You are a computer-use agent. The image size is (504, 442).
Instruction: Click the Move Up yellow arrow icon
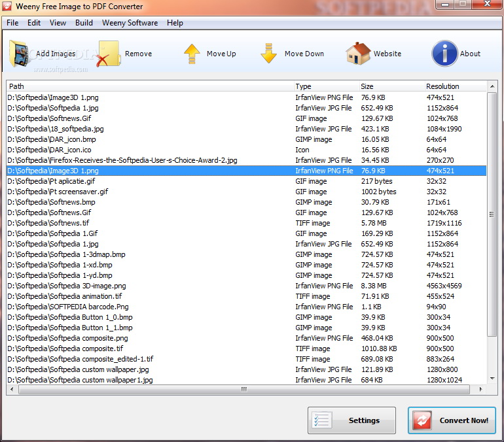pos(192,54)
